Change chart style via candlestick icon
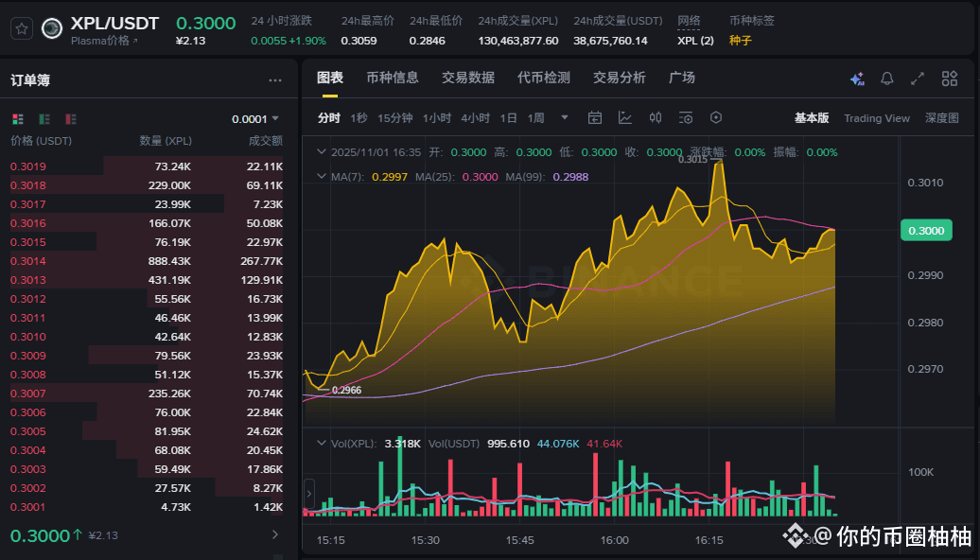980x560 pixels. tap(655, 117)
